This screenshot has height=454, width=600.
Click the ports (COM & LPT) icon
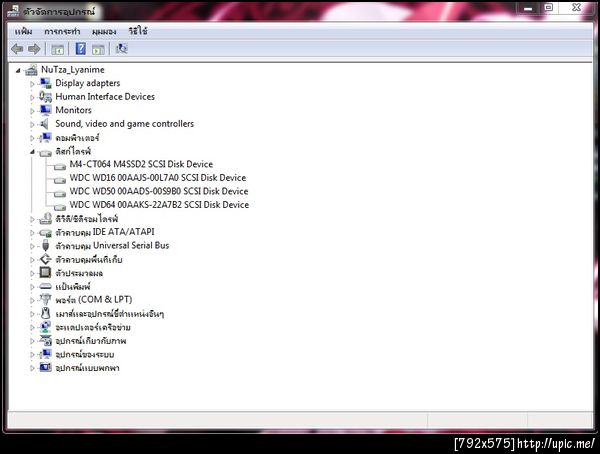pyautogui.click(x=46, y=299)
